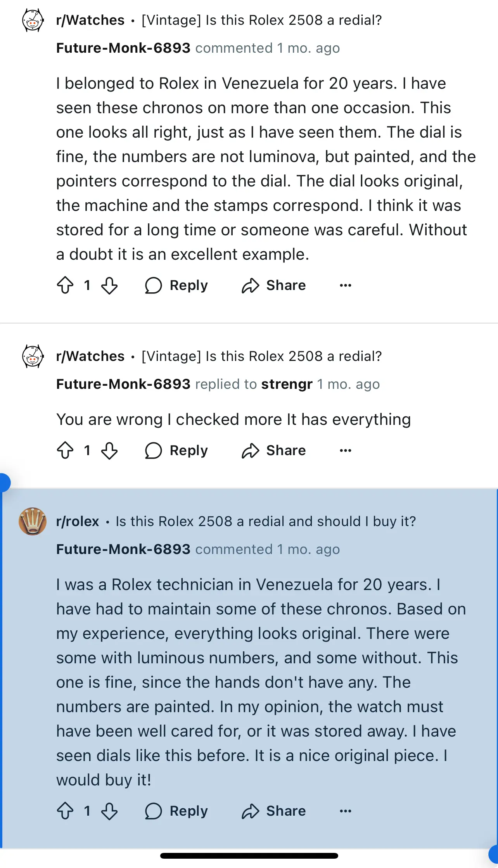Open more options on first comment
Image resolution: width=498 pixels, height=868 pixels.
[x=345, y=285]
